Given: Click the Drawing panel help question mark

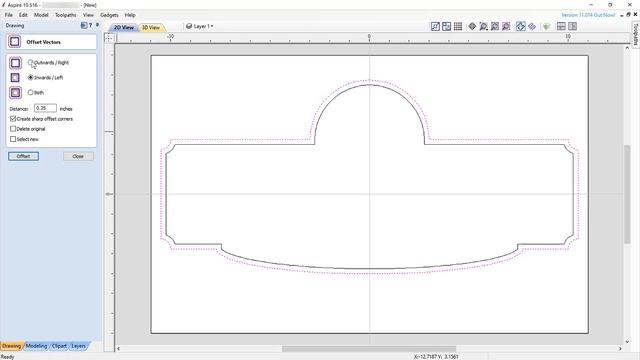Looking at the screenshot, I should point(90,25).
